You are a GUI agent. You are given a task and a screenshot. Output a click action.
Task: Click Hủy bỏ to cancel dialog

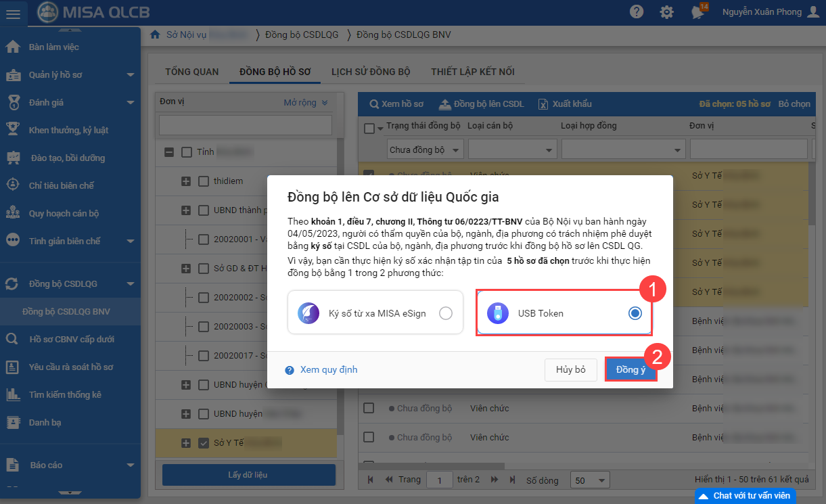click(x=571, y=370)
